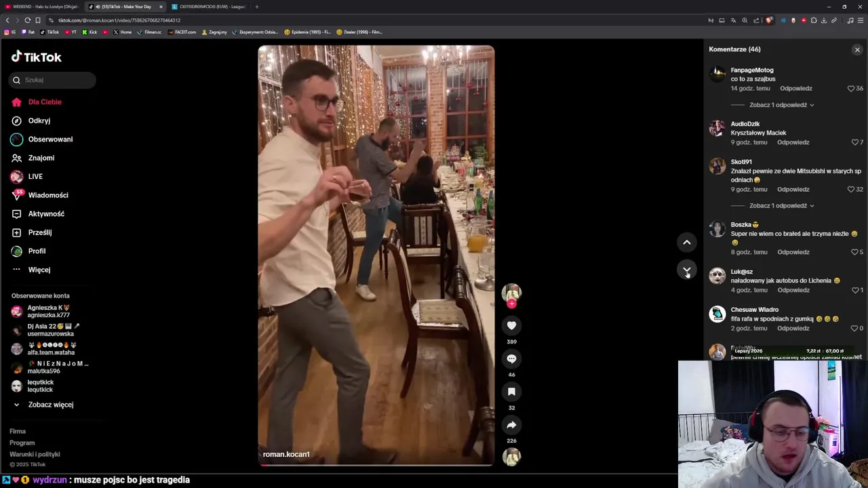Open a new browser tab
The height and width of the screenshot is (488, 868).
[256, 7]
